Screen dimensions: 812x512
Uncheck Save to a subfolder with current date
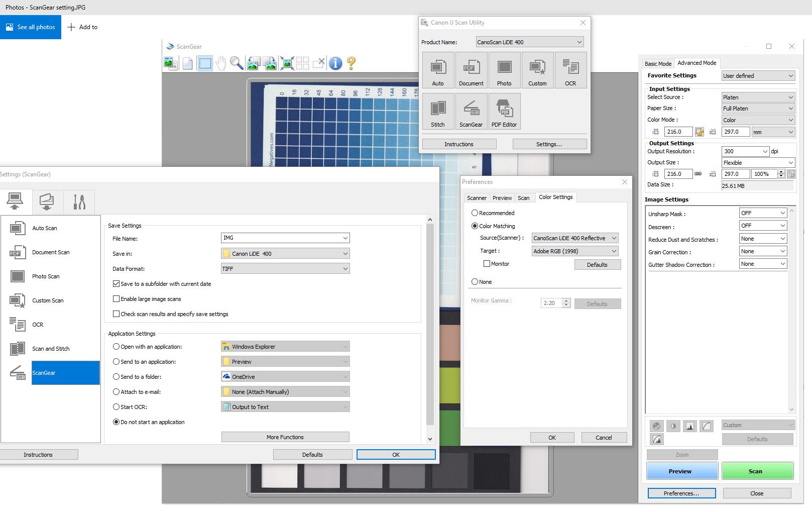pos(117,284)
